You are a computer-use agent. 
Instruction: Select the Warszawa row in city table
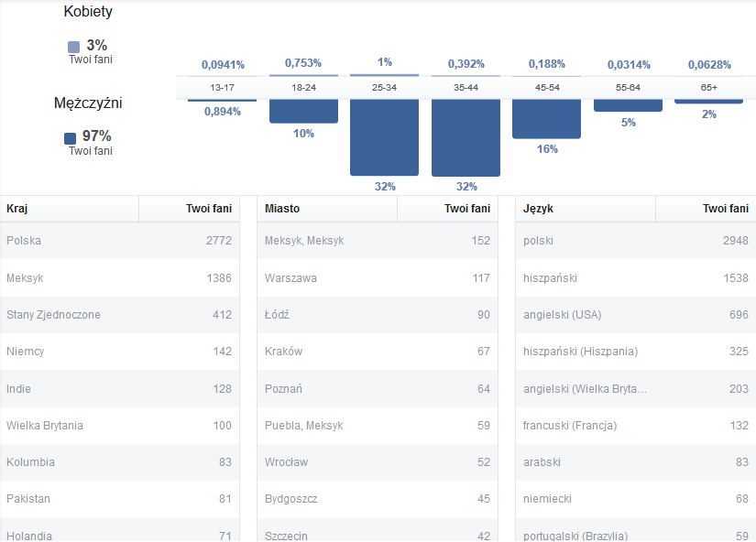coord(378,278)
